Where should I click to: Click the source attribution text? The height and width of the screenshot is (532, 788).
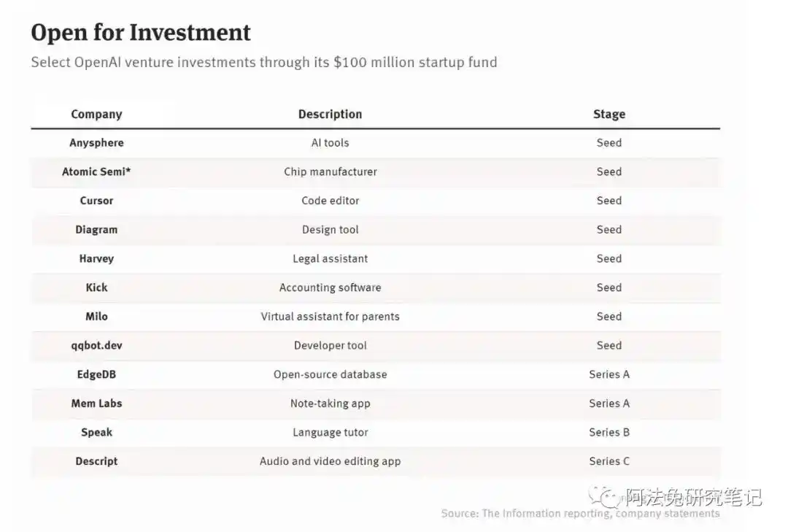580,514
